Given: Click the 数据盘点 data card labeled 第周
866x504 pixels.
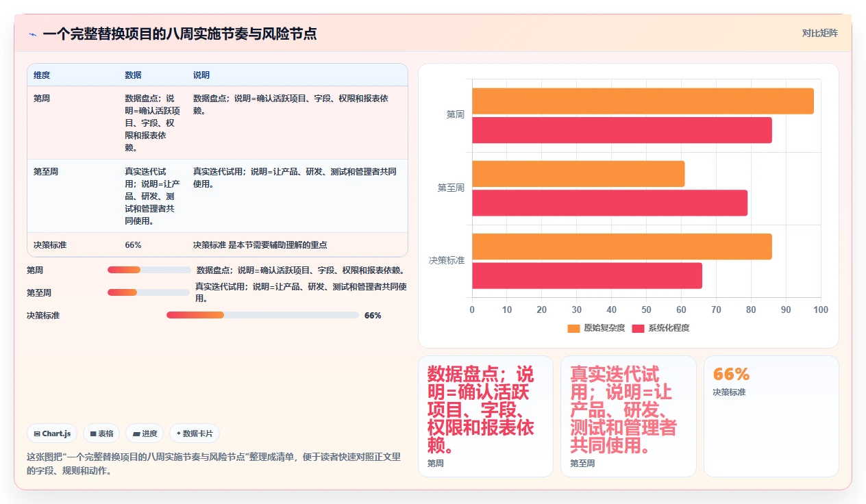Looking at the screenshot, I should pyautogui.click(x=486, y=416).
